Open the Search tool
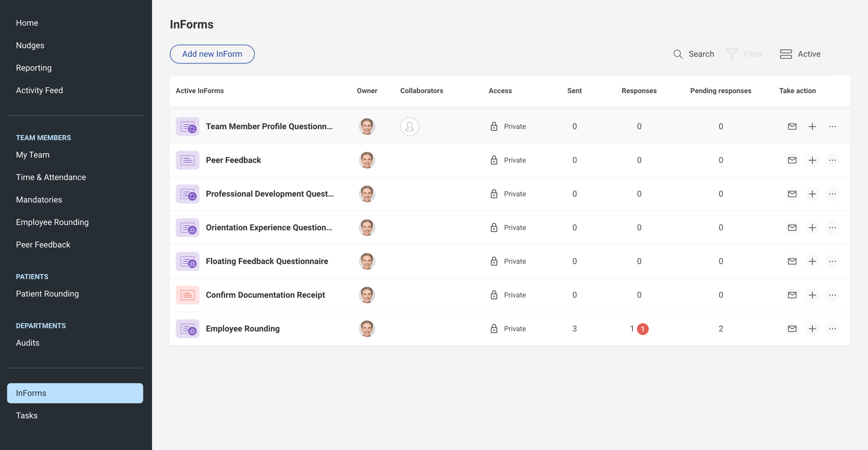Image resolution: width=868 pixels, height=450 pixels. [x=693, y=54]
